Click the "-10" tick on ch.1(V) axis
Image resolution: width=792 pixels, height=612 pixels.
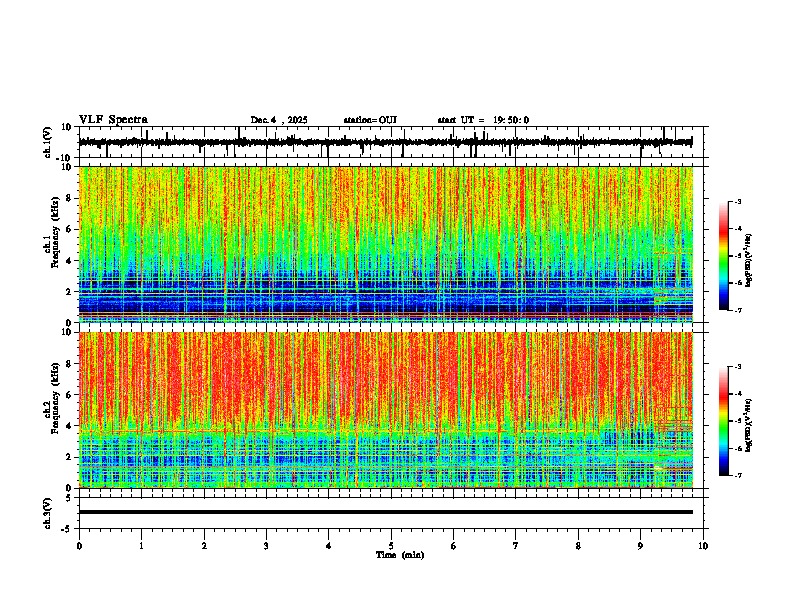[x=65, y=158]
